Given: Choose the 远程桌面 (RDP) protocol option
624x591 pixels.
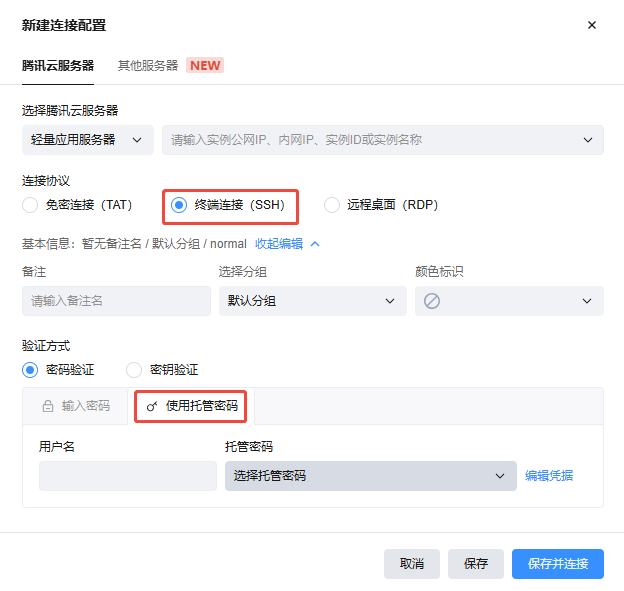Looking at the screenshot, I should [x=332, y=205].
